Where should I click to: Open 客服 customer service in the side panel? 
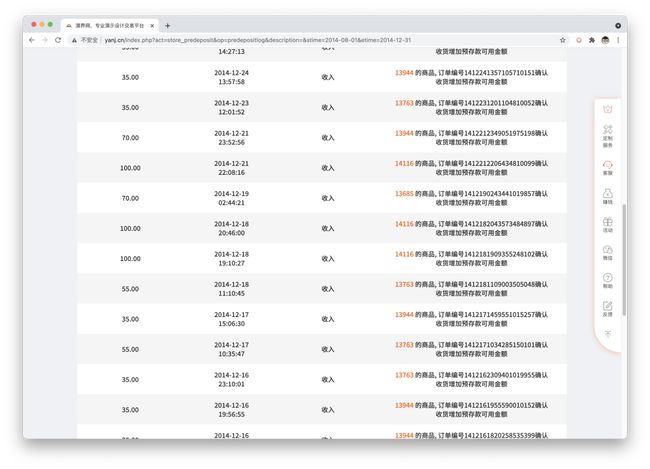click(607, 168)
